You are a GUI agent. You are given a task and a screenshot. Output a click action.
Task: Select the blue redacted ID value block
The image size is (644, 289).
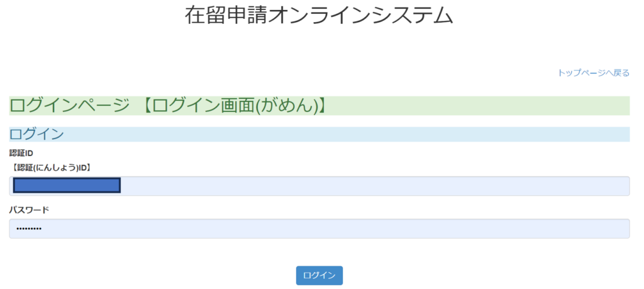coord(67,186)
